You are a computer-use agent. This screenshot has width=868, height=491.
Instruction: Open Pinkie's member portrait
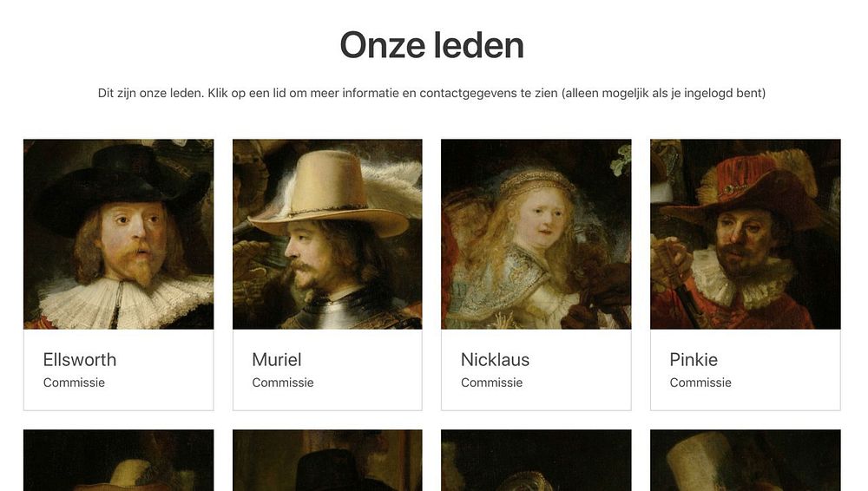[745, 234]
